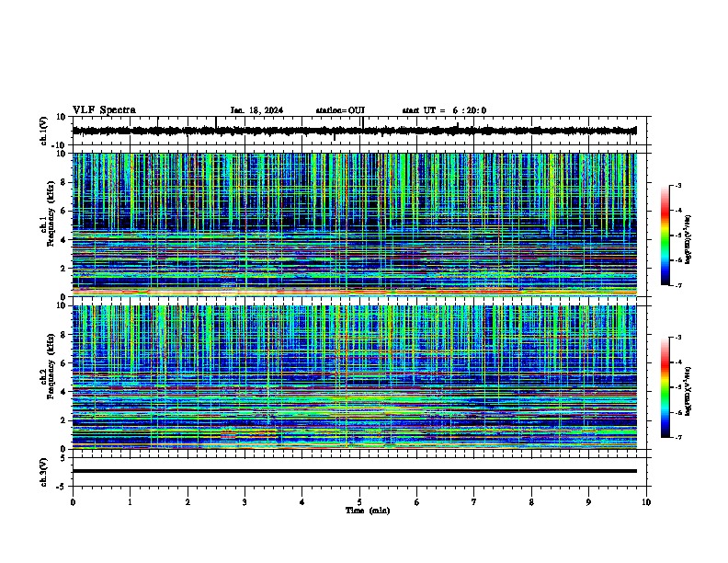Screen dimensions: 728x563
Task: Click the ch.1 spectrogram color scale bar
Action: [665, 236]
